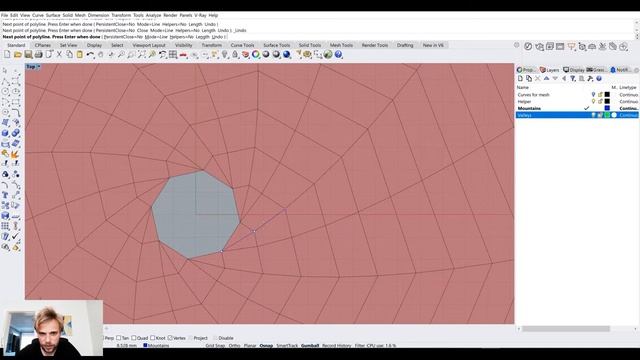
Task: Click the Delete layer X icon
Action: (x=538, y=78)
